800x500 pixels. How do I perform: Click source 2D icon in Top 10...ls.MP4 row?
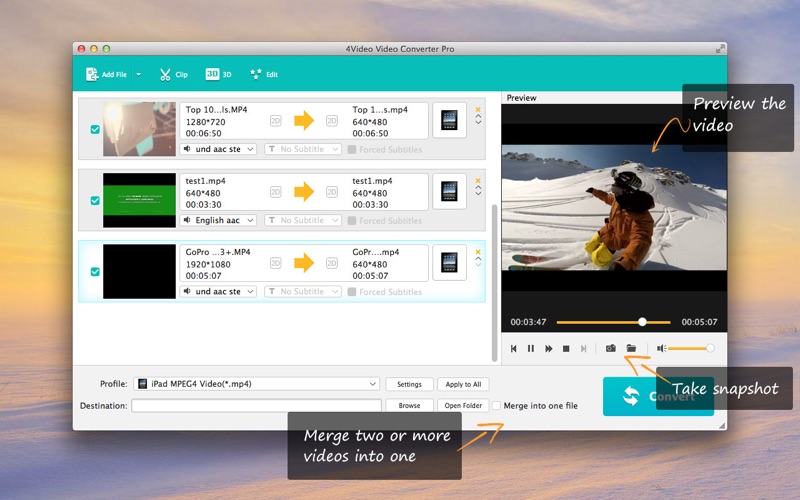pos(276,121)
